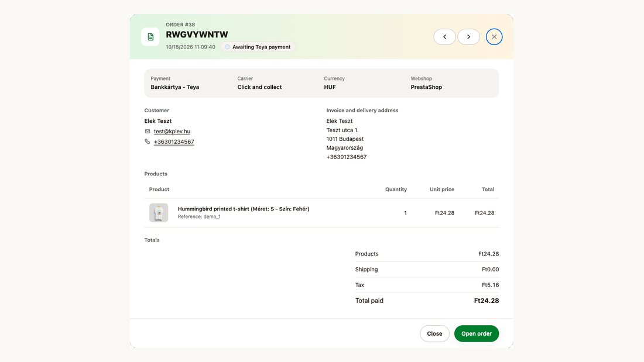
Task: Click the Product column header
Action: click(x=159, y=189)
